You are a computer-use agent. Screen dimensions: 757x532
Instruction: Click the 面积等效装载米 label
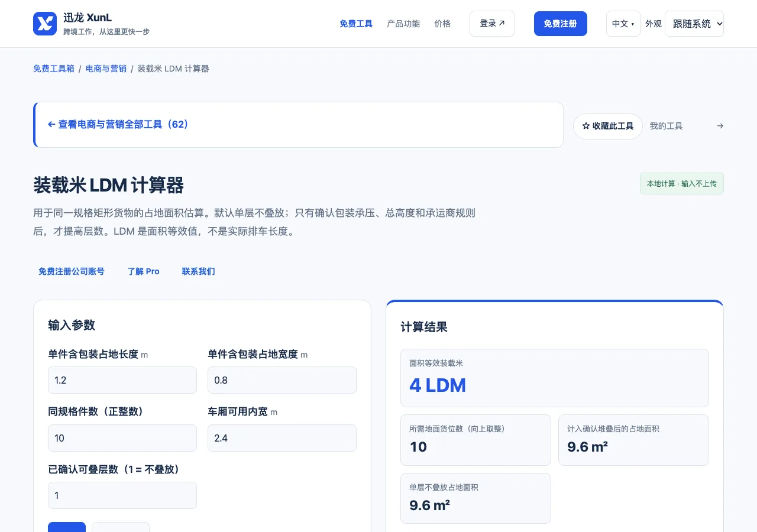point(436,364)
